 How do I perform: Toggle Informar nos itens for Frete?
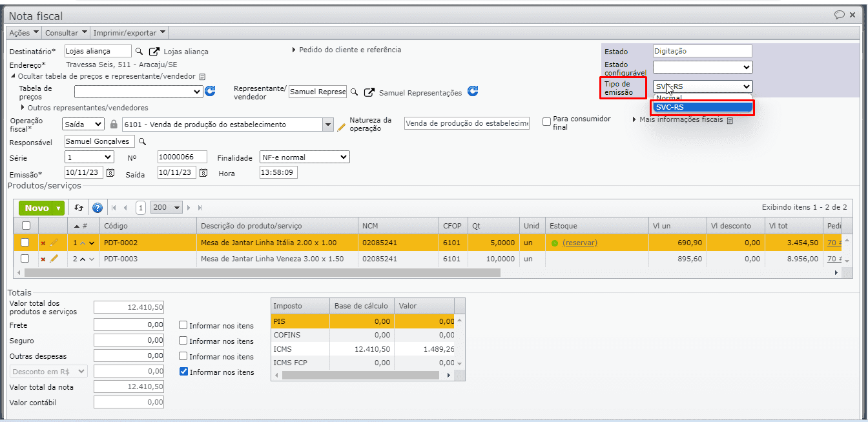[x=183, y=326]
